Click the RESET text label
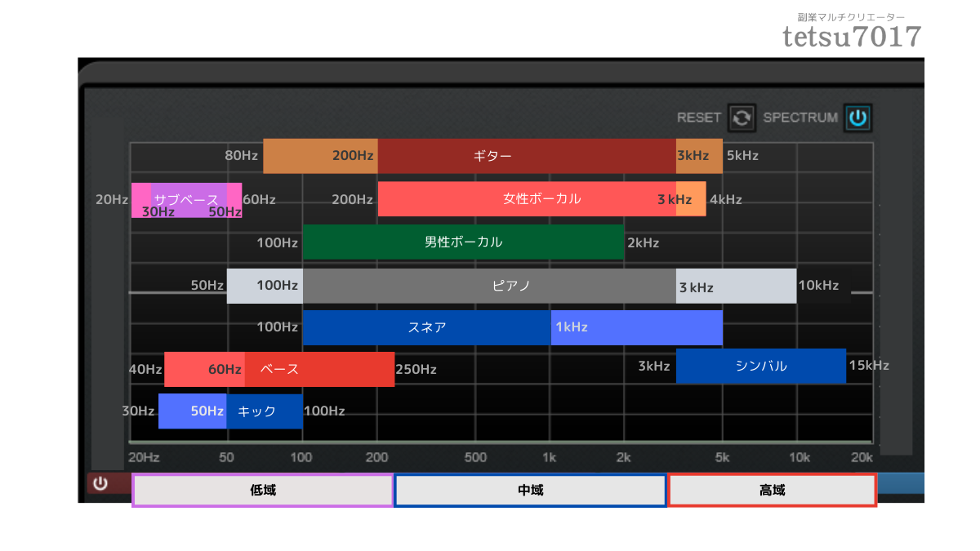 [x=699, y=118]
